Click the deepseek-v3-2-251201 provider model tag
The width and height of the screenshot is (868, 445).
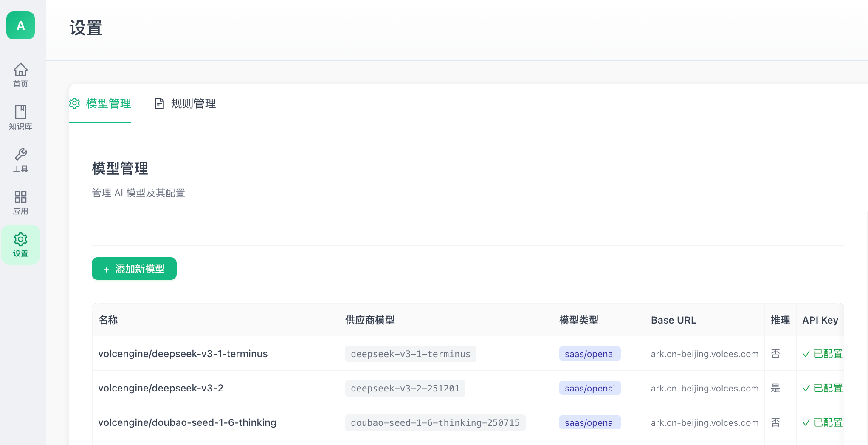coord(405,388)
